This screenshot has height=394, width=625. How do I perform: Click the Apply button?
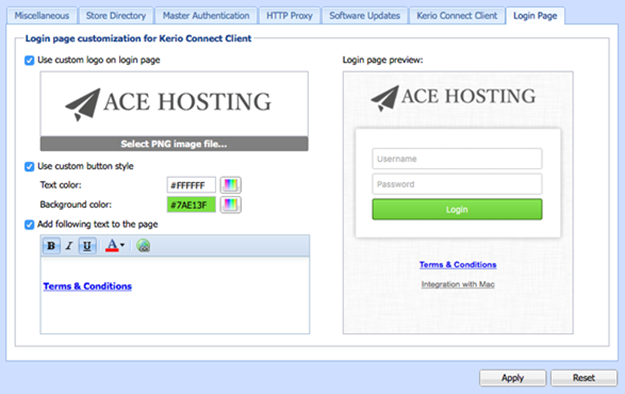(x=513, y=378)
